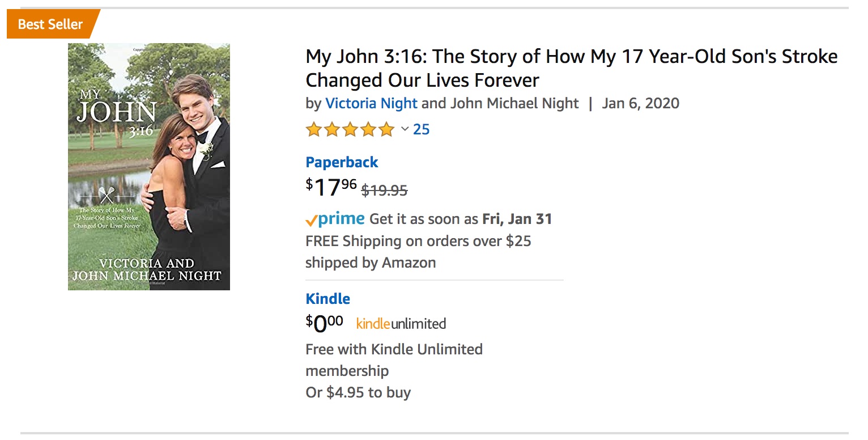
Task: Click the Best Seller badge
Action: point(53,24)
